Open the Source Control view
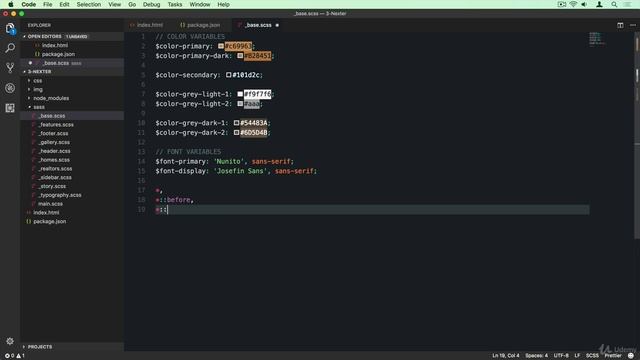Viewport: 640px width, 360px height. (x=10, y=68)
